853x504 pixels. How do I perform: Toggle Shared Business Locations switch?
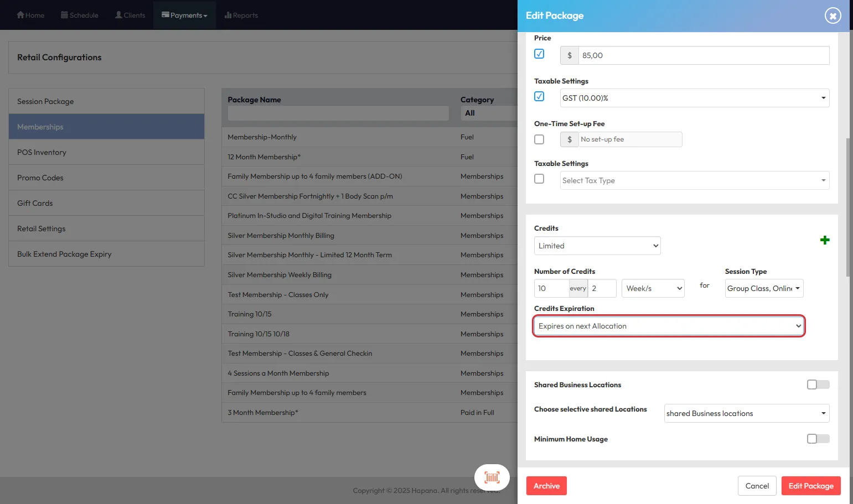click(818, 385)
